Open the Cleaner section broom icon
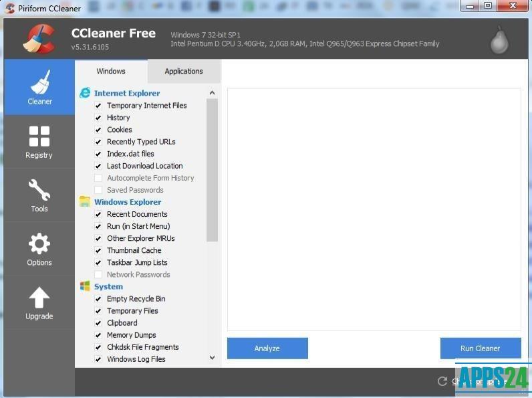The height and width of the screenshot is (398, 532). pos(39,82)
